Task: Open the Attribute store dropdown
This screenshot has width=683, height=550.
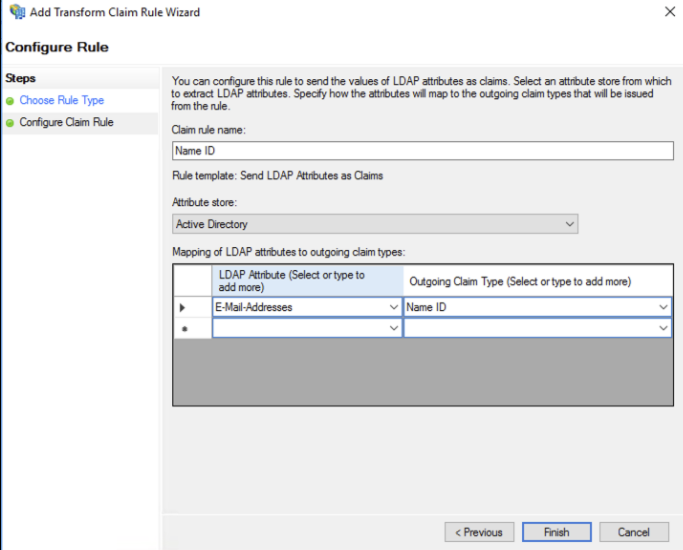Action: tap(375, 224)
